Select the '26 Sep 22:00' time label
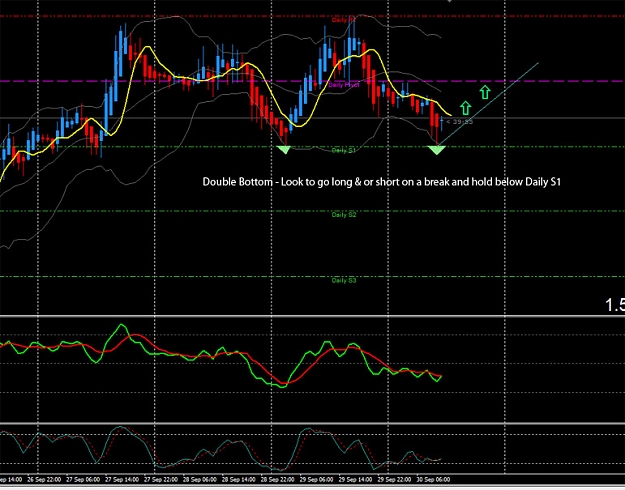The height and width of the screenshot is (490, 625). (44, 479)
